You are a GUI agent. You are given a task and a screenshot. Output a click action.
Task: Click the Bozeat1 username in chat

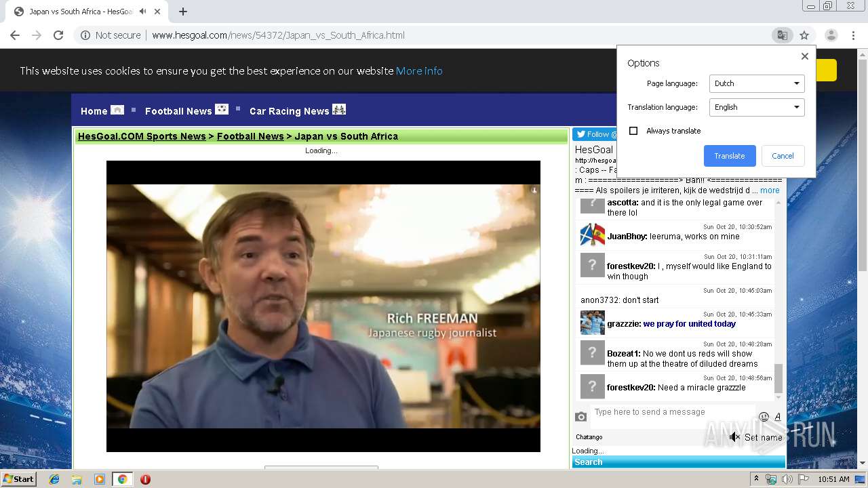pyautogui.click(x=623, y=354)
